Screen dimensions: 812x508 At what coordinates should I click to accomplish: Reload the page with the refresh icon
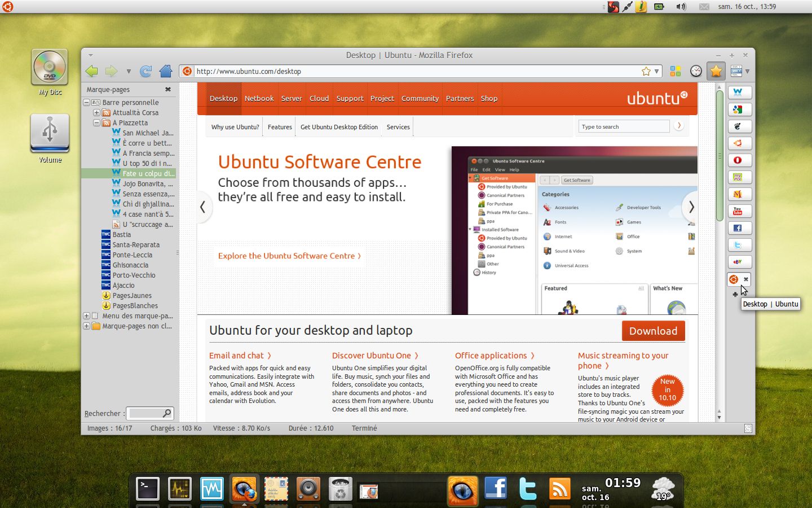point(145,71)
